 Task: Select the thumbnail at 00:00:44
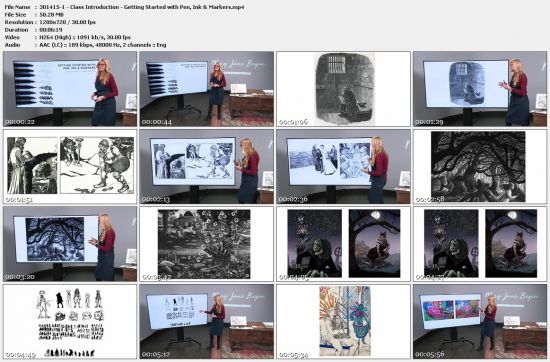207,89
